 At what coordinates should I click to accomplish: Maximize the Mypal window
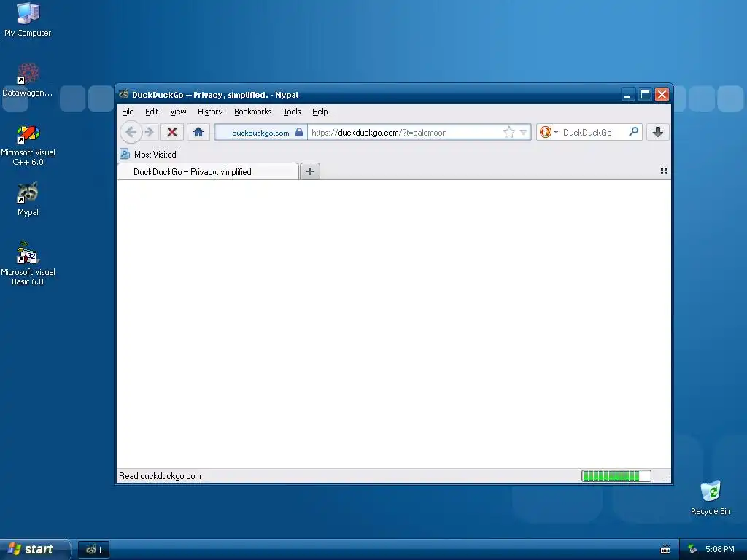645,95
